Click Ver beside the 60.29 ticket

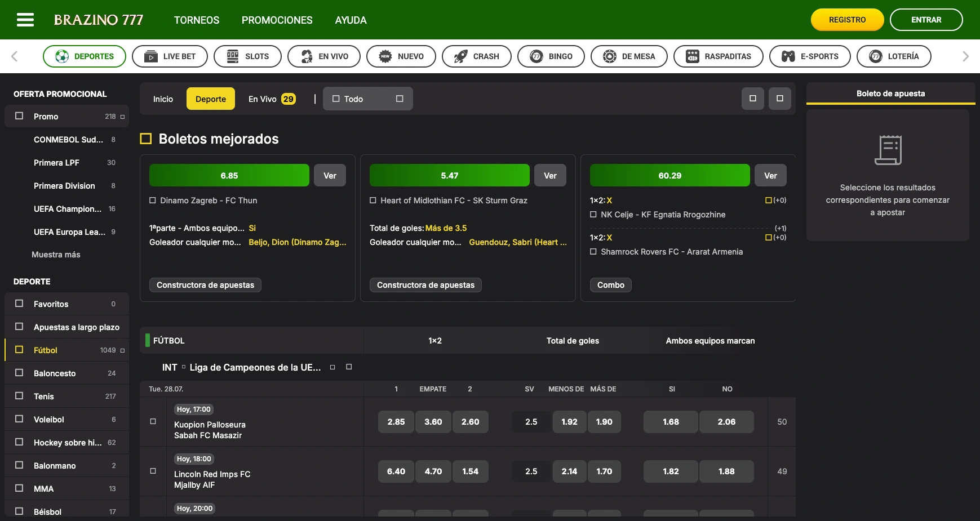(771, 175)
